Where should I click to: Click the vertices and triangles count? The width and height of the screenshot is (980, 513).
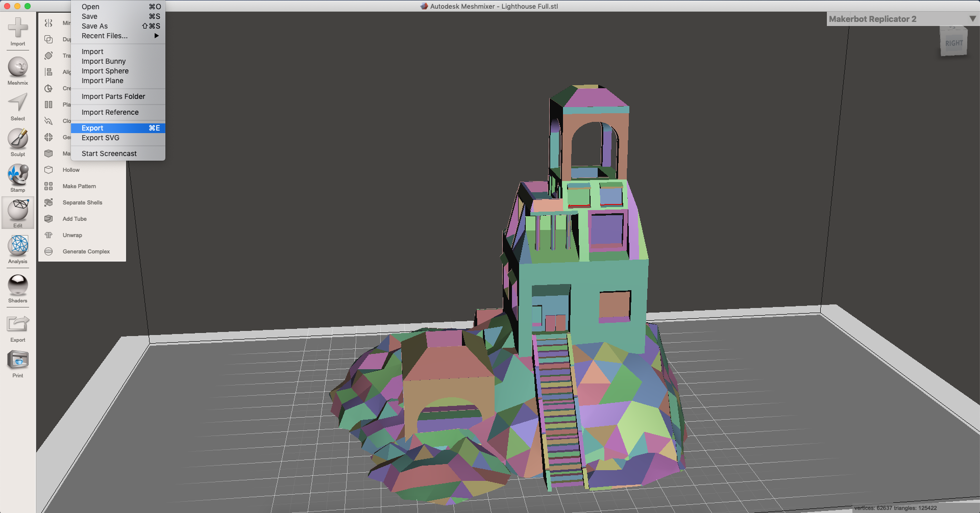coord(895,508)
